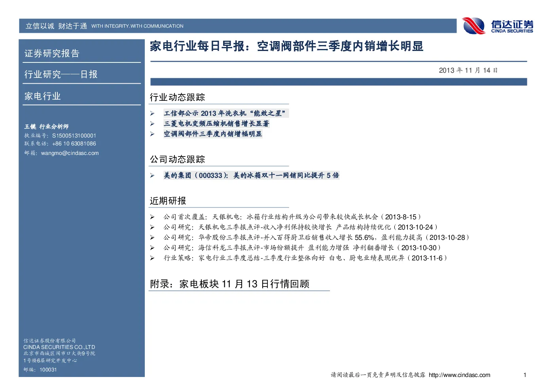Click page number 1 at bottom right
This screenshot has height=392, width=555.
tap(525, 375)
